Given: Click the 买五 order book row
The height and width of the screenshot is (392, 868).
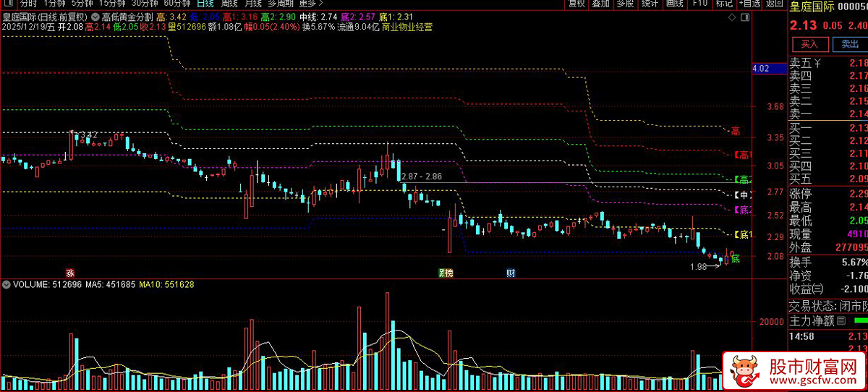Looking at the screenshot, I should pos(828,179).
